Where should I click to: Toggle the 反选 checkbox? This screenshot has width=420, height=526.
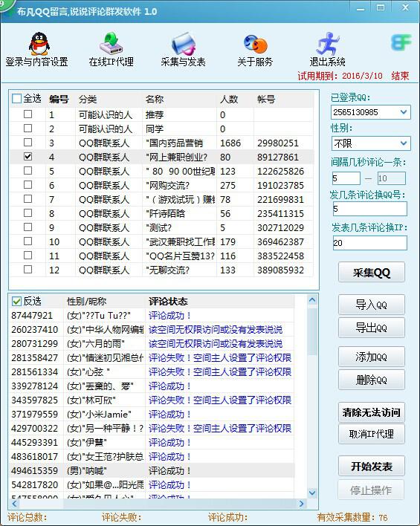(16, 301)
